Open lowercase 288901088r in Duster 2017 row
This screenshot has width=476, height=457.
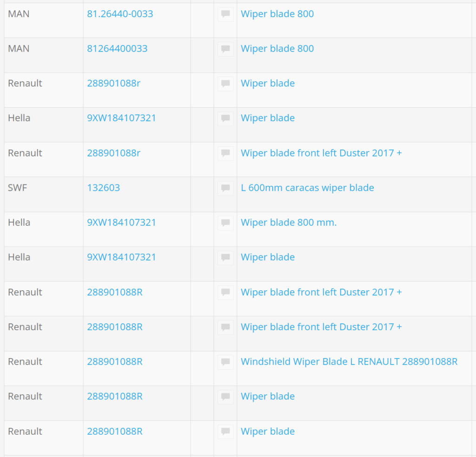point(113,153)
